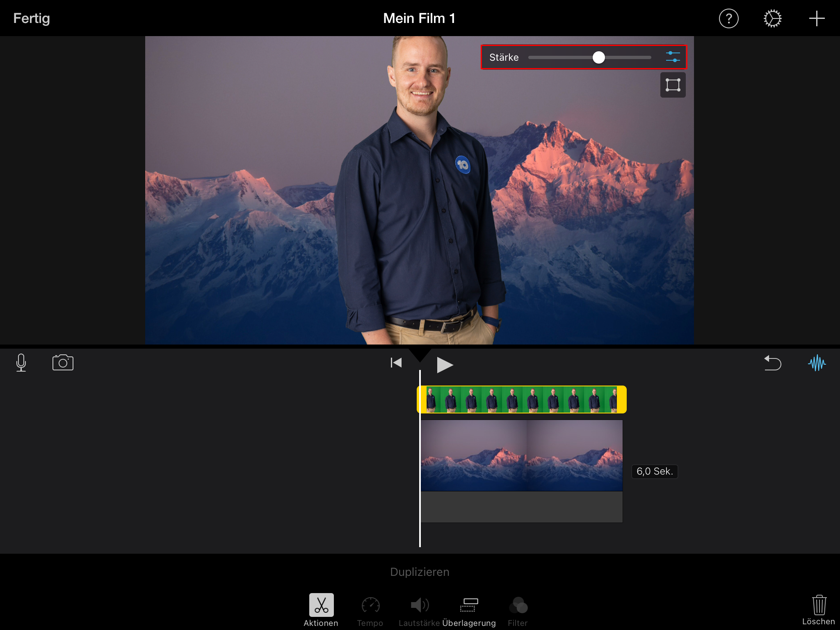The image size is (840, 630).
Task: Open the crop and framing tool
Action: (673, 85)
